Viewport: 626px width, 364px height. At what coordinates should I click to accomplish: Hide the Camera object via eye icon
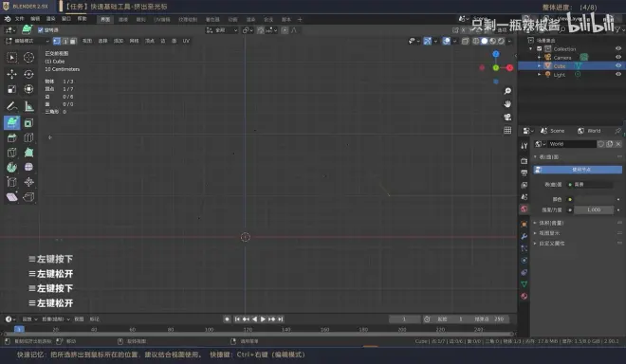click(x=618, y=57)
